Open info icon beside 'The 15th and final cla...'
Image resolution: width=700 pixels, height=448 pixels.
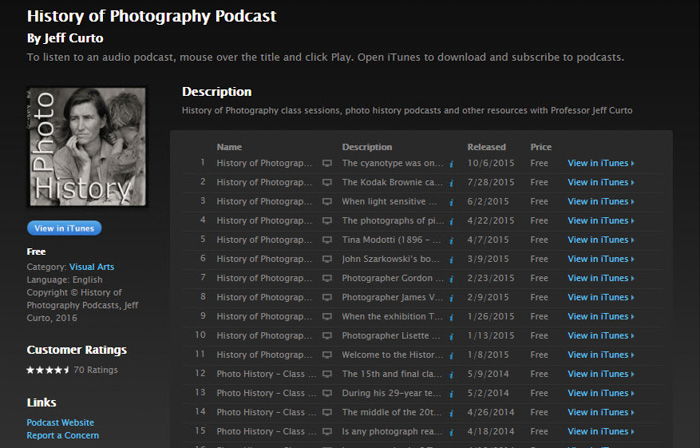[451, 375]
